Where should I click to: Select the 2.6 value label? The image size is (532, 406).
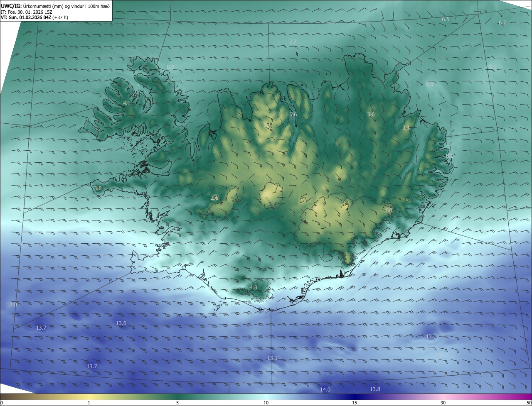(214, 198)
